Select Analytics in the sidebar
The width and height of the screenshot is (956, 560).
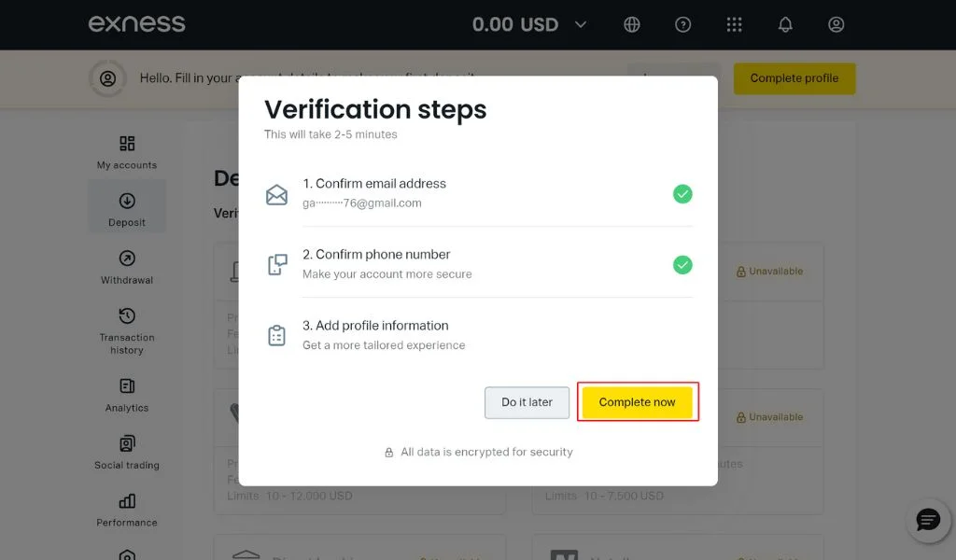tap(127, 395)
